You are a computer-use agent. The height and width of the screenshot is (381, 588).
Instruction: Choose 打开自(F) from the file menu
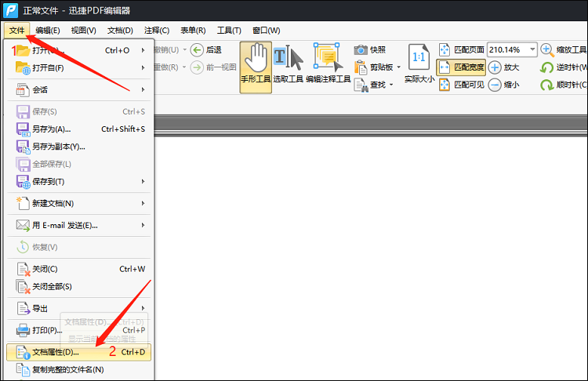click(x=78, y=68)
